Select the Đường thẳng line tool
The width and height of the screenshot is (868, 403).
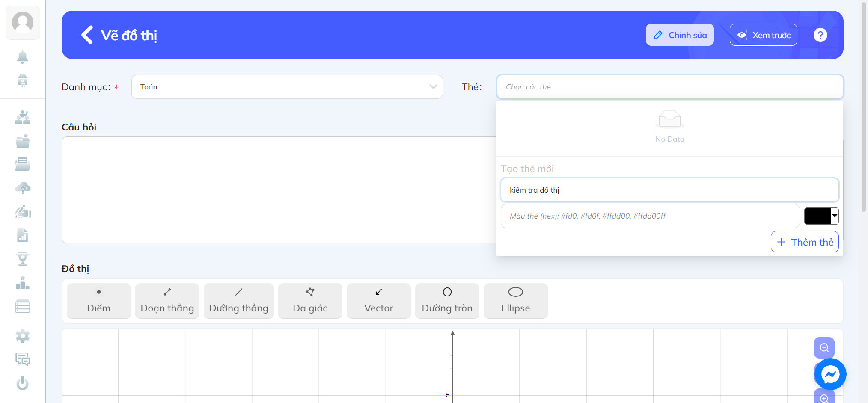pyautogui.click(x=239, y=301)
